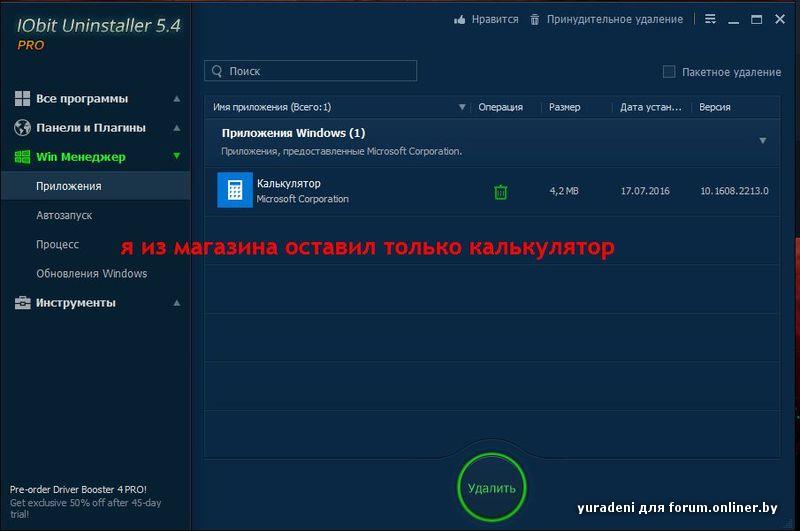Screen dimensions: 800x531
Task: Sort by the Операция column header
Action: coord(501,107)
